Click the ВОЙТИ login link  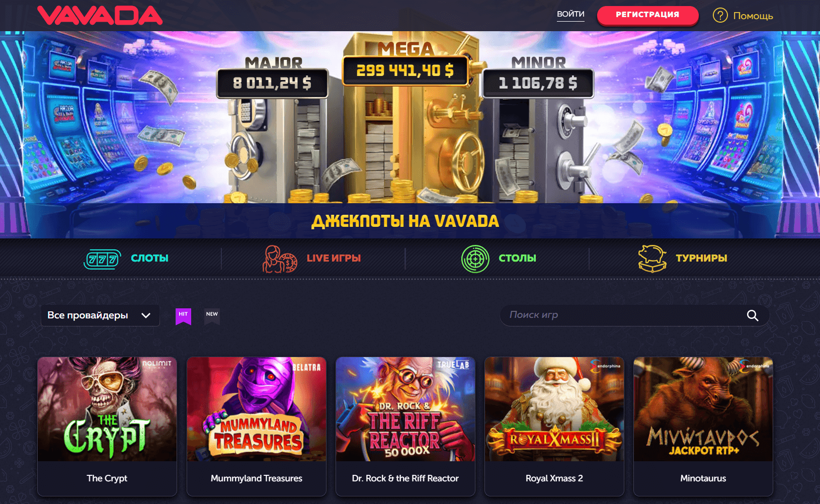click(x=570, y=15)
